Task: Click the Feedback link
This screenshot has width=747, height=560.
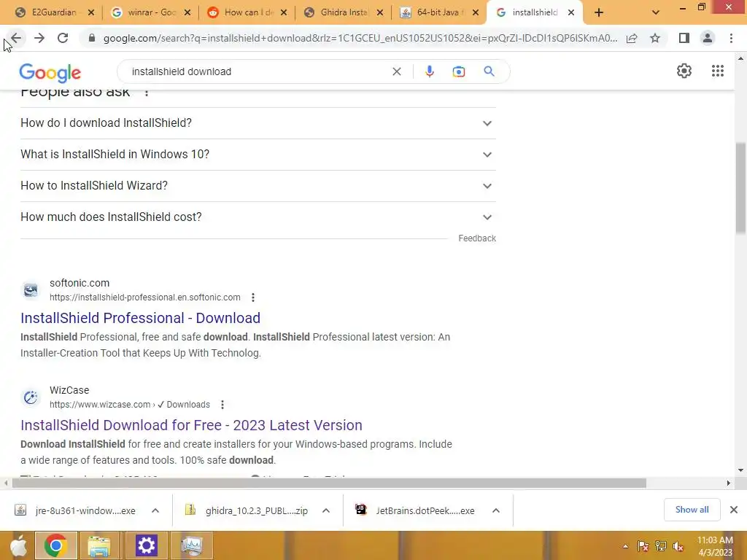Action: 477,238
